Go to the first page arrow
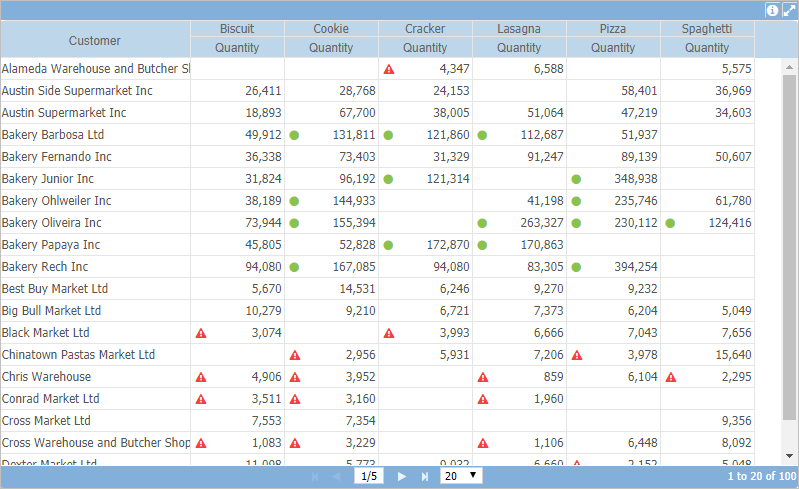Viewport: 799px width, 489px height. 315,476
